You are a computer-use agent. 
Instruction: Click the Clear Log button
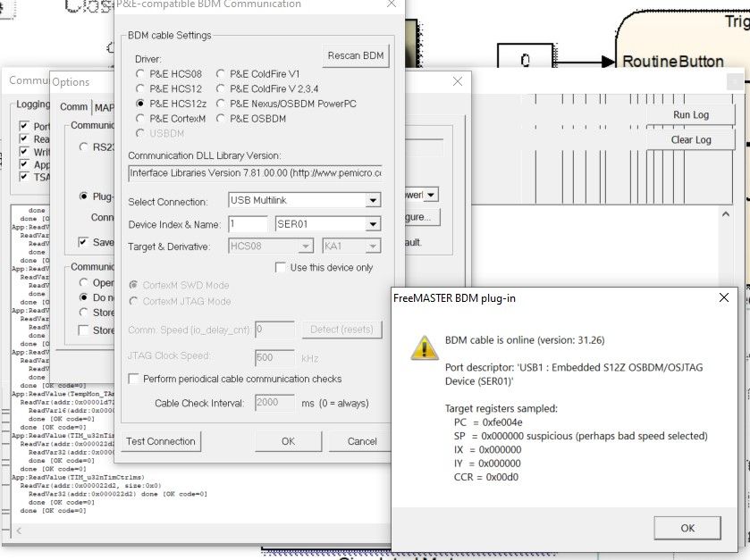(690, 140)
